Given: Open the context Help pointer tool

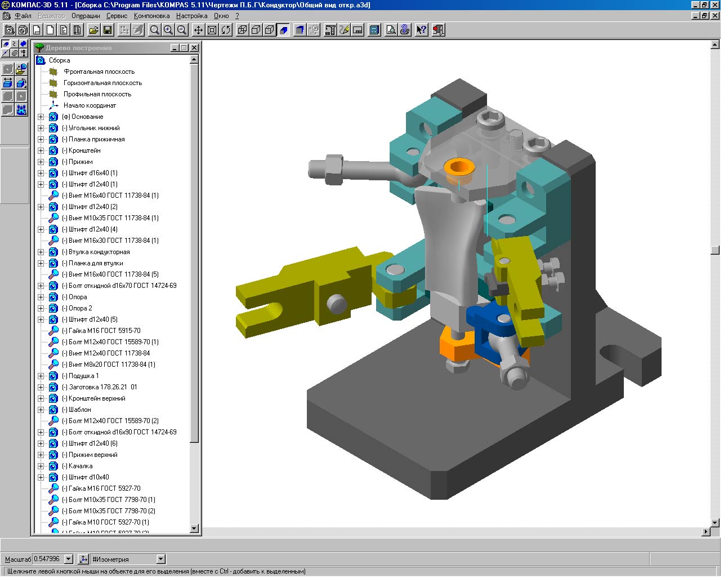Looking at the screenshot, I should 421,30.
